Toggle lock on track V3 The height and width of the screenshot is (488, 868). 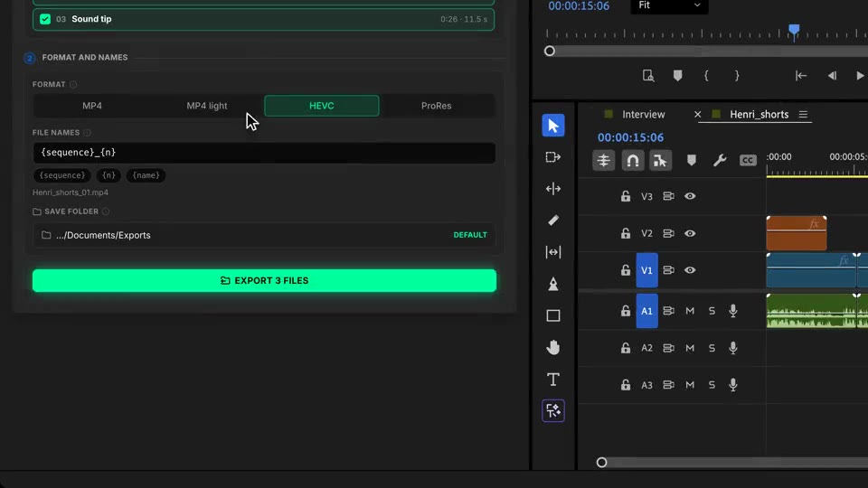tap(626, 196)
